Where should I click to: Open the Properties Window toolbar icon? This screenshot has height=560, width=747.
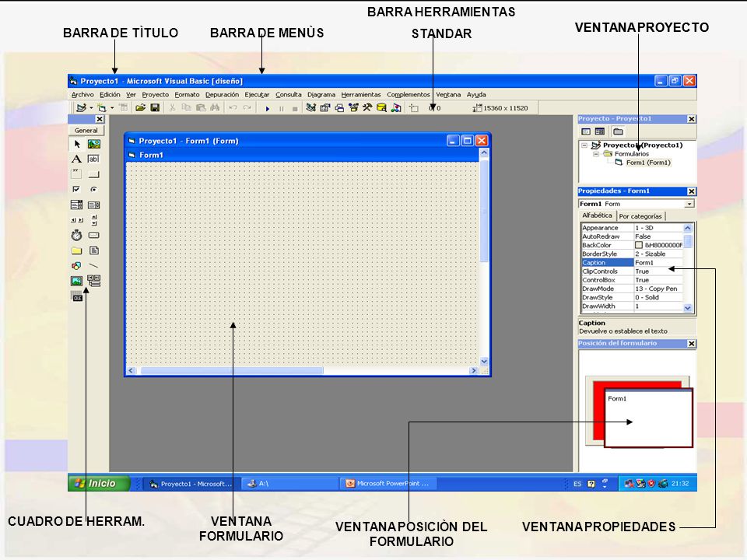pyautogui.click(x=325, y=108)
